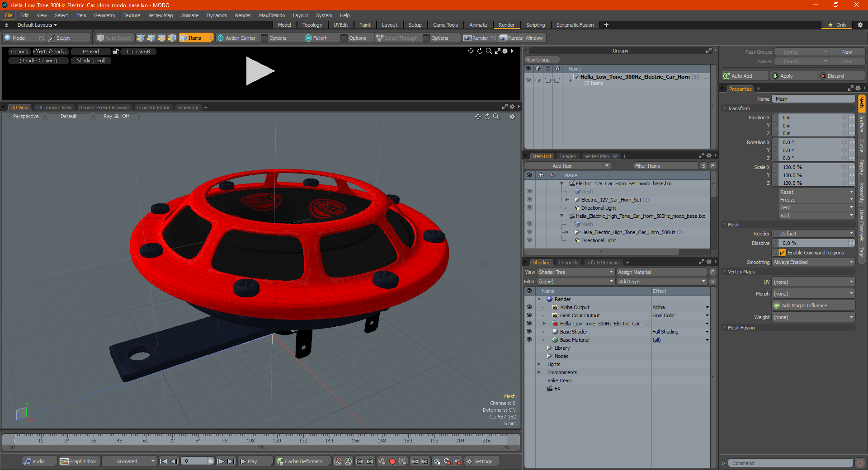The height and width of the screenshot is (470, 868).
Task: Open the Shader Tree view dropdown
Action: point(576,272)
